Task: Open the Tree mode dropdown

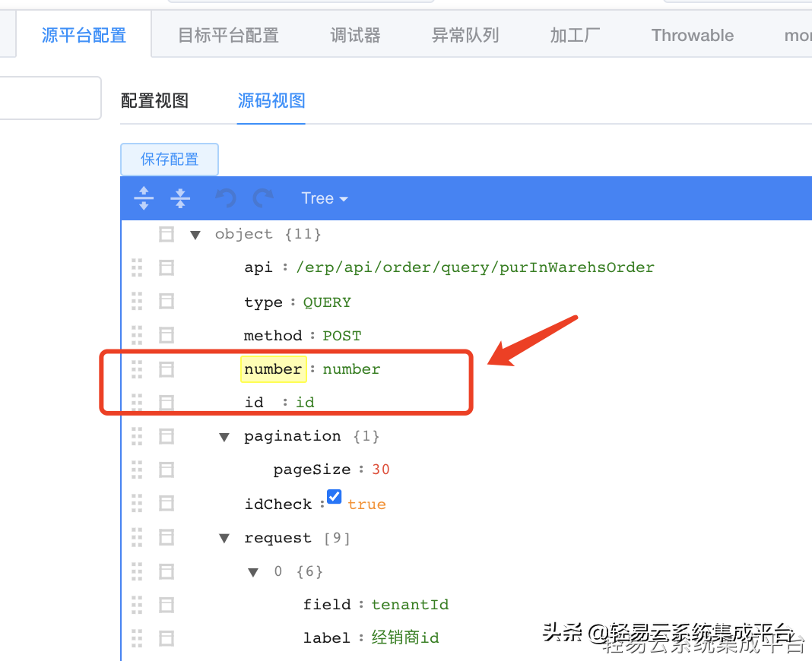Action: tap(324, 198)
